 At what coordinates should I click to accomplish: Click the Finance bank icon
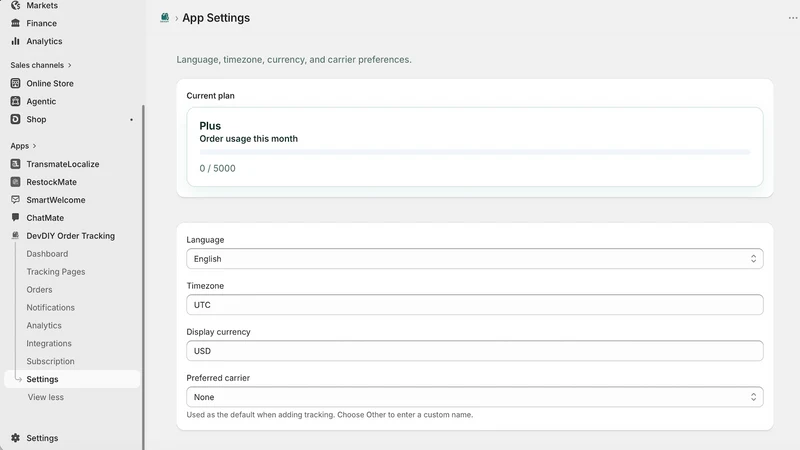point(15,23)
